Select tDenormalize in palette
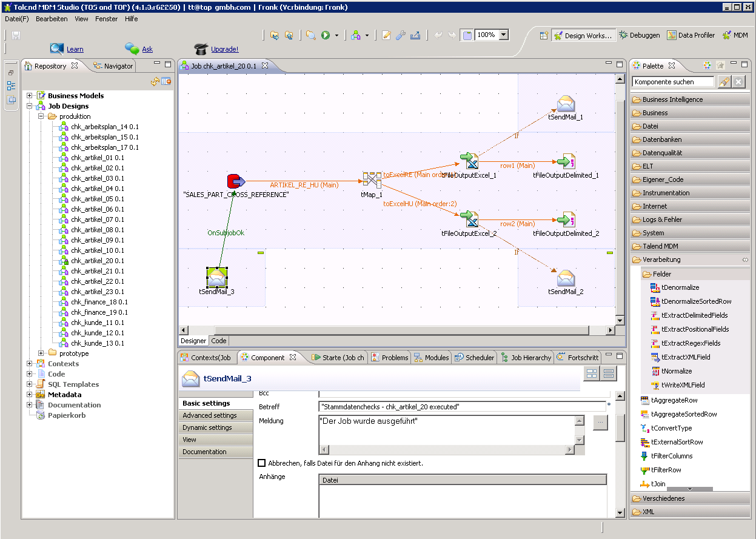This screenshot has height=539, width=756. (x=674, y=287)
